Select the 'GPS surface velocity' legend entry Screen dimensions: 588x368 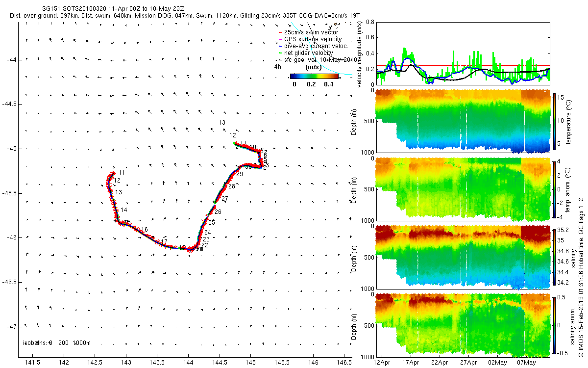[310, 39]
